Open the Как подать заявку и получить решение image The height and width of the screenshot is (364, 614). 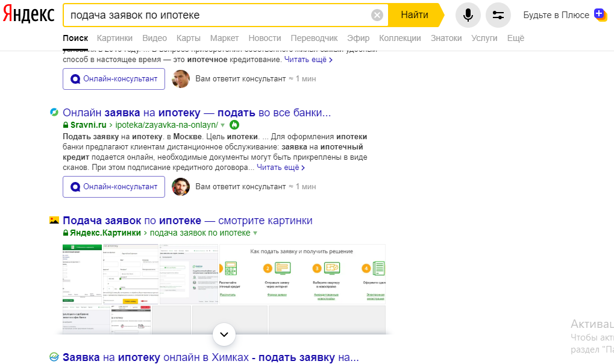(302, 274)
